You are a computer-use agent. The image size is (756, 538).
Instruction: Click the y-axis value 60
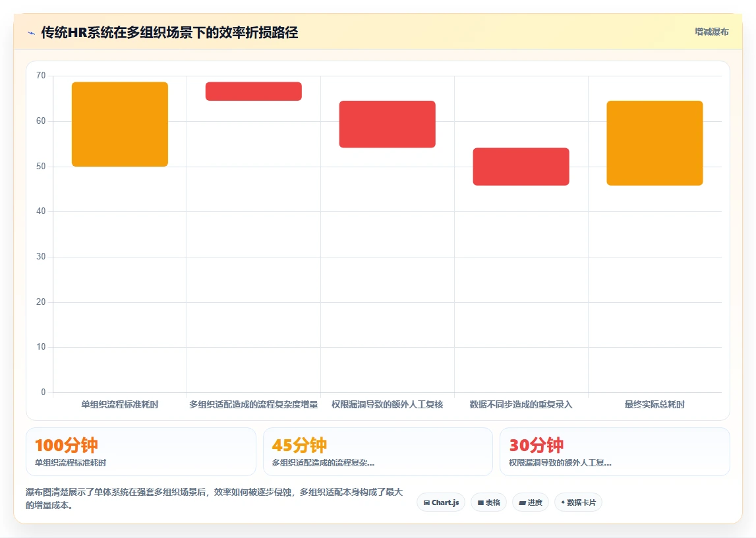(x=41, y=121)
